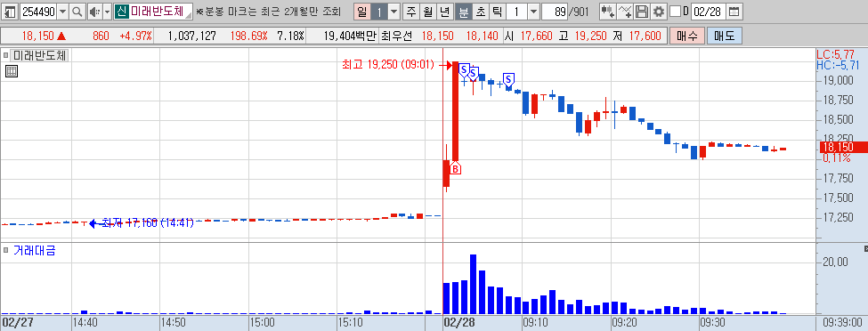Click the stock search magnifier icon

pyautogui.click(x=77, y=11)
